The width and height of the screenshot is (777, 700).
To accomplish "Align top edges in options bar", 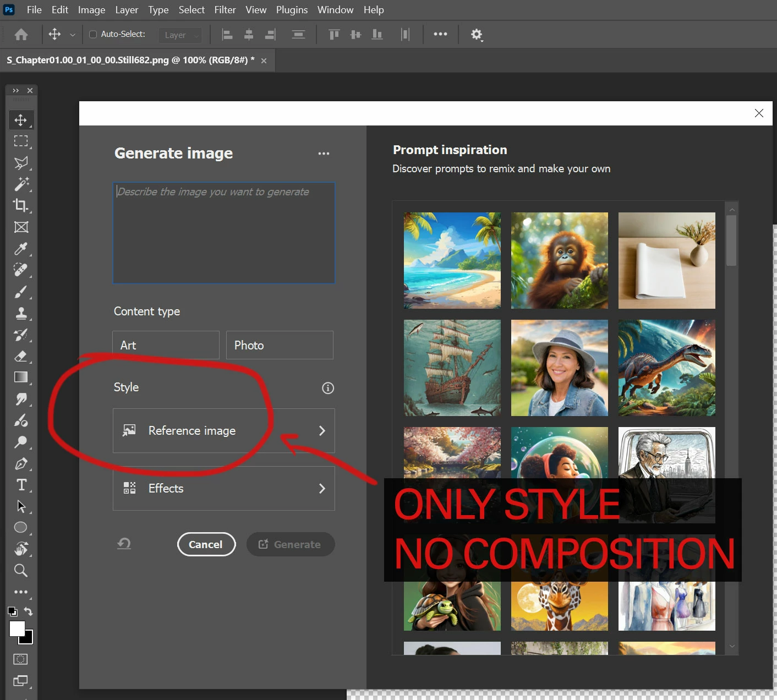I will point(334,35).
